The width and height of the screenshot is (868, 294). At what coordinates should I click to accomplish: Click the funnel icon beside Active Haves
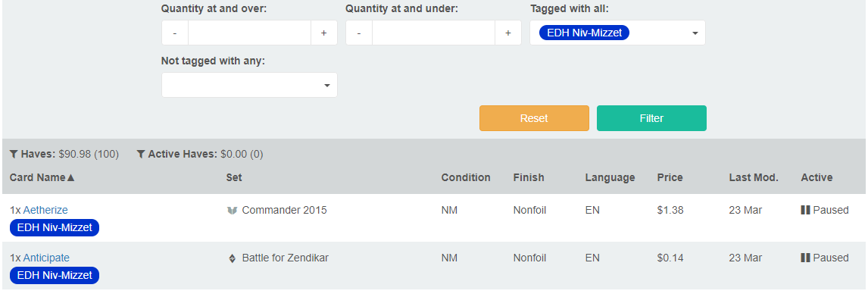point(141,154)
